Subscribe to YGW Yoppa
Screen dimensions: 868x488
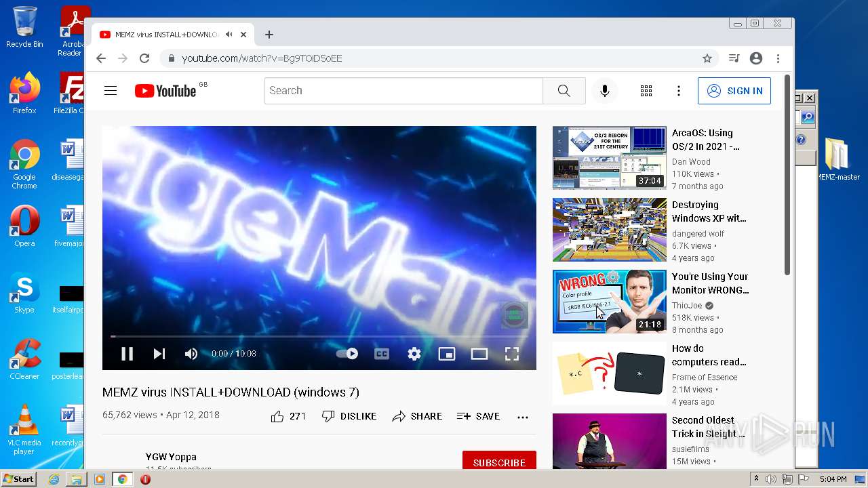click(x=499, y=462)
